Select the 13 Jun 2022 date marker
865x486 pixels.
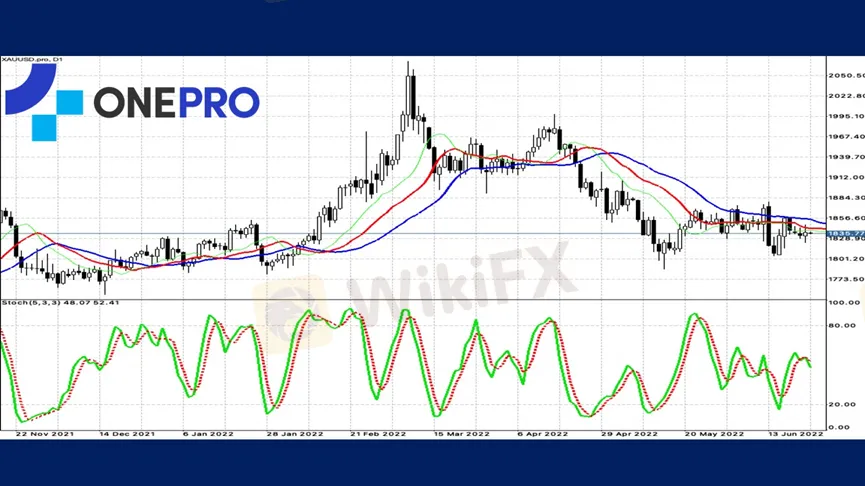[x=795, y=435]
